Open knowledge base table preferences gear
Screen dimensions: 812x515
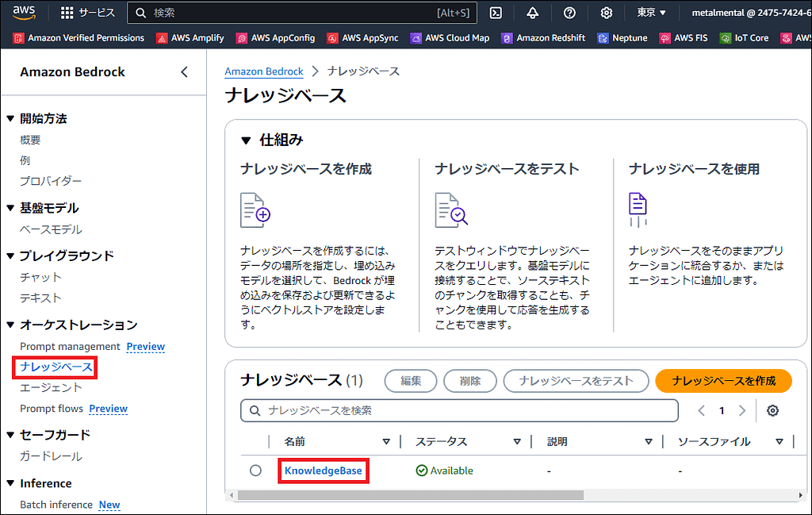pyautogui.click(x=772, y=410)
